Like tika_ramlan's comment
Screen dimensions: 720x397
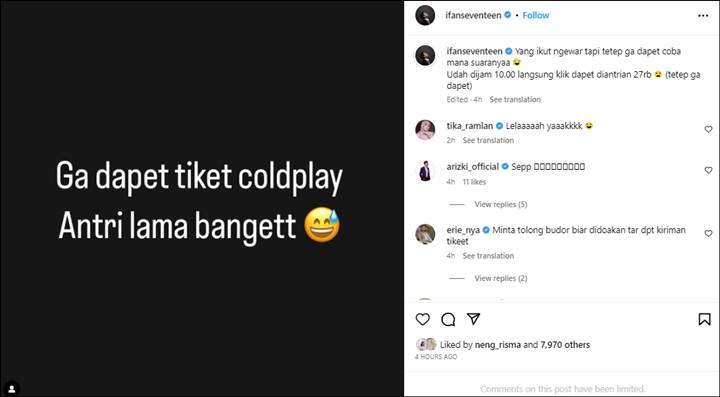tap(708, 129)
